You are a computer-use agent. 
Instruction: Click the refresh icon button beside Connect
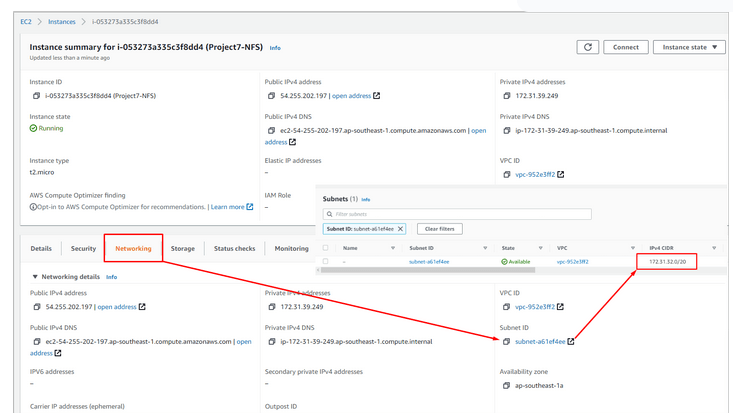(x=588, y=47)
